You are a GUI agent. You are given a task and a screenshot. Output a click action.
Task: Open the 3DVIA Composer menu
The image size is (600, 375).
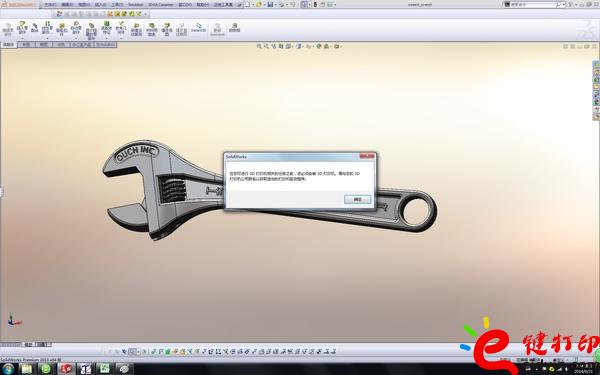tap(161, 5)
